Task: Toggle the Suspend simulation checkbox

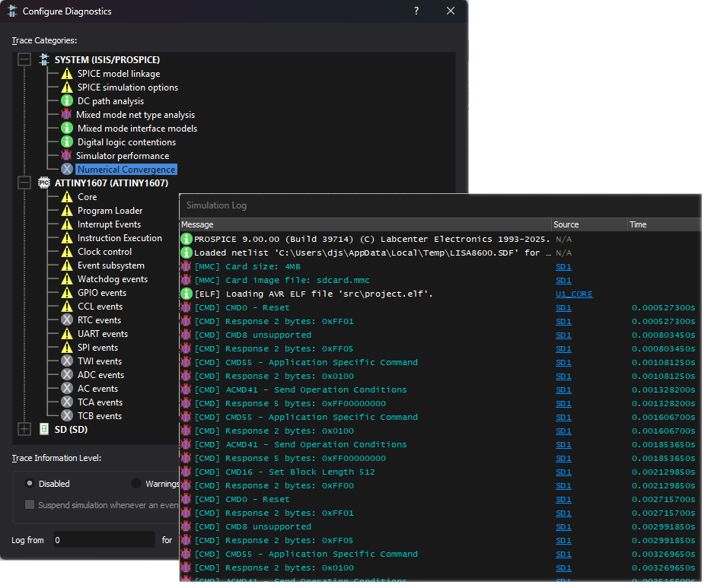Action: click(30, 504)
